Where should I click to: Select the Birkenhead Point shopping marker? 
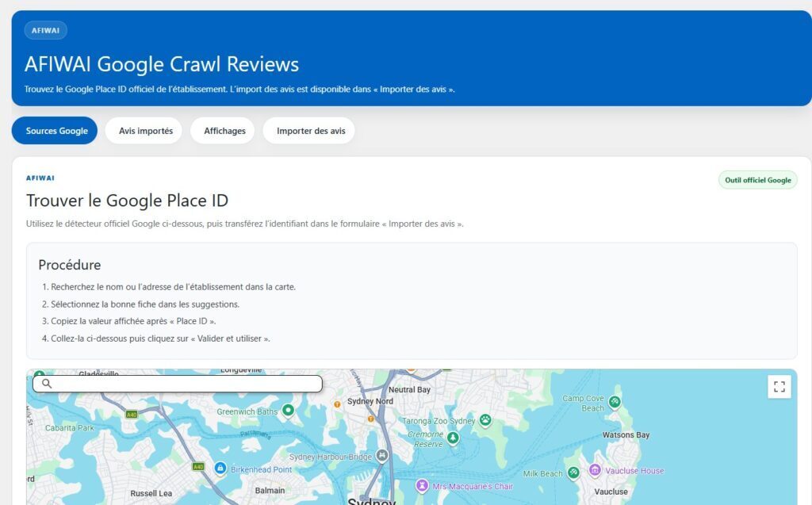pyautogui.click(x=220, y=469)
